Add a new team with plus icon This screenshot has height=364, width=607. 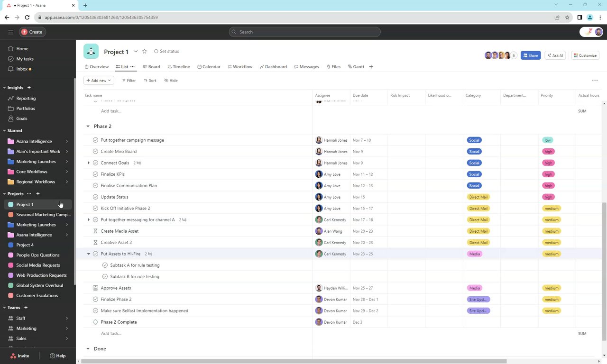[x=26, y=308]
